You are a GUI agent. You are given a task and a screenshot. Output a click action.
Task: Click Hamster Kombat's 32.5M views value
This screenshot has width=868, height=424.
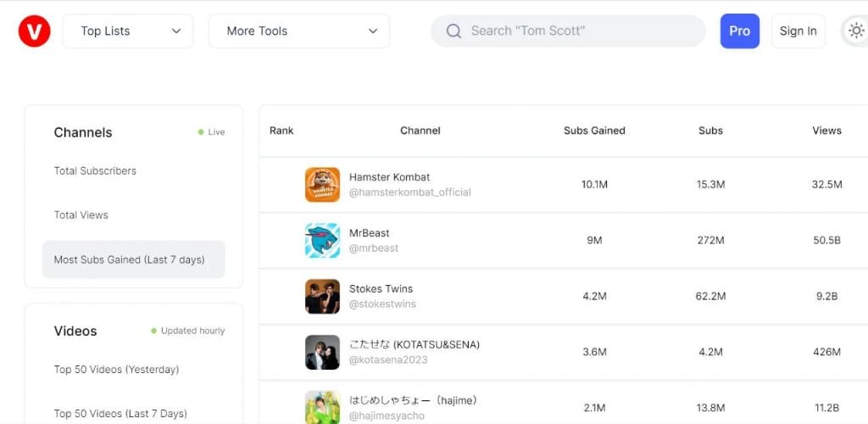click(x=827, y=185)
